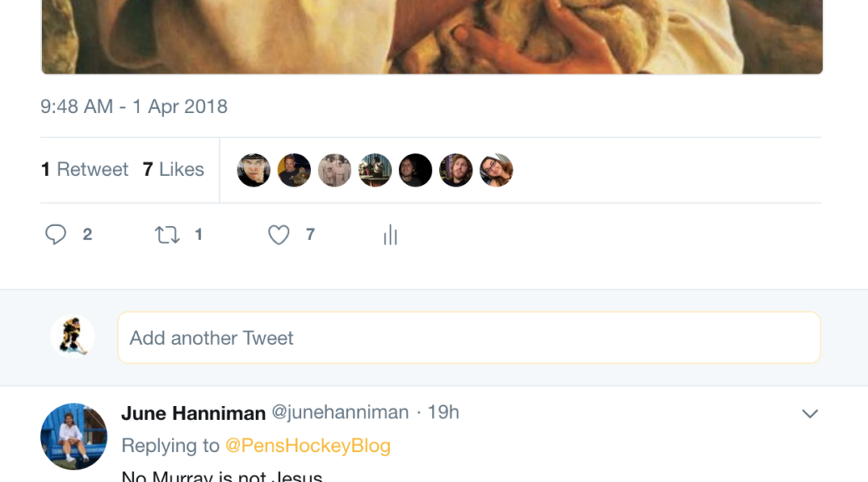Show who retweeted via "1 Retweet"
The height and width of the screenshot is (482, 868).
[84, 170]
